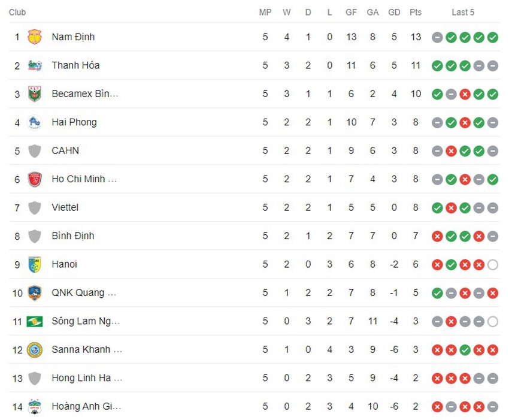Viewport: 515px width, 420px height.
Task: Open the Pts column header
Action: (416, 12)
